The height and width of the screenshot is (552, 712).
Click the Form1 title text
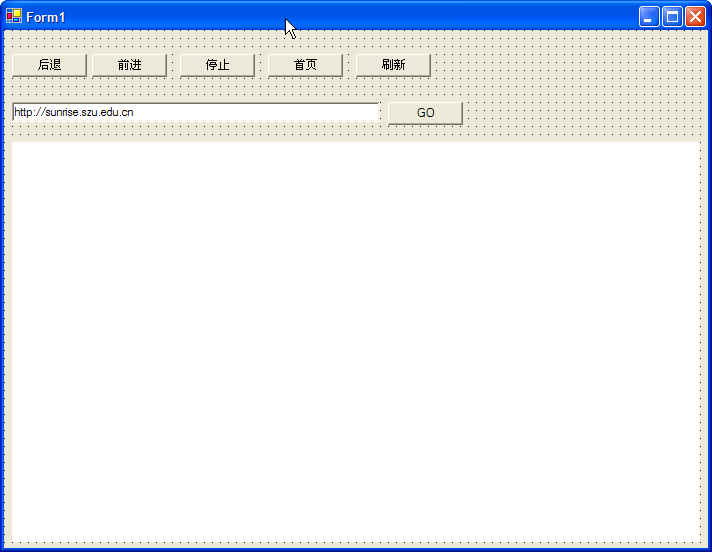[x=46, y=17]
